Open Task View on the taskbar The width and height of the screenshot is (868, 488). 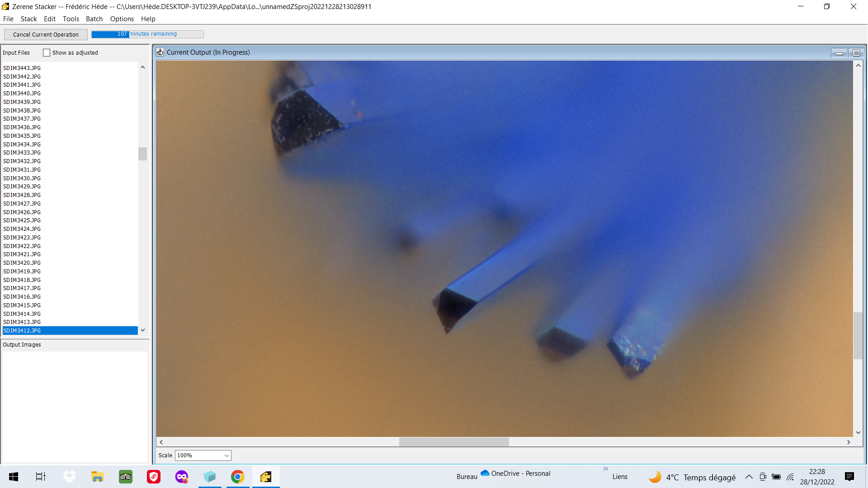pos(41,477)
